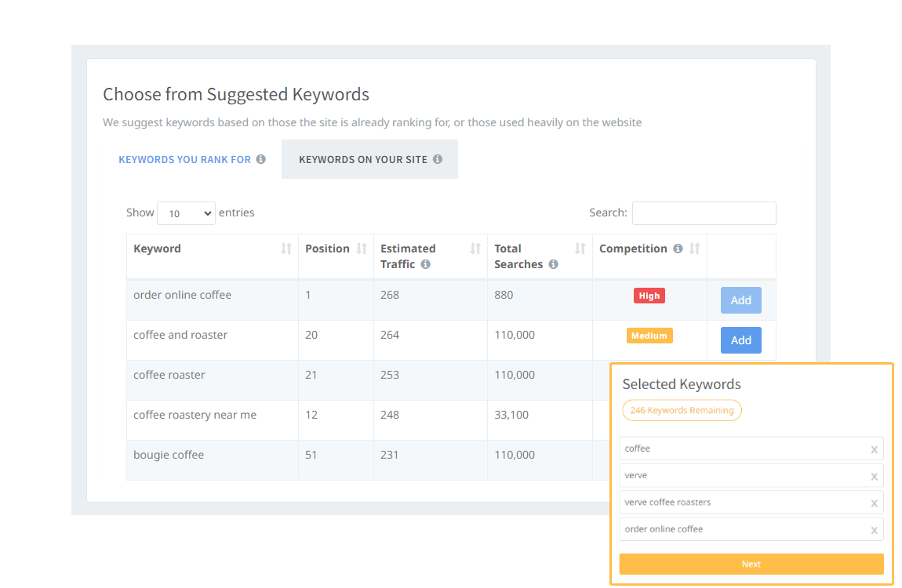Click the Next button
This screenshot has width=902, height=588.
751,564
